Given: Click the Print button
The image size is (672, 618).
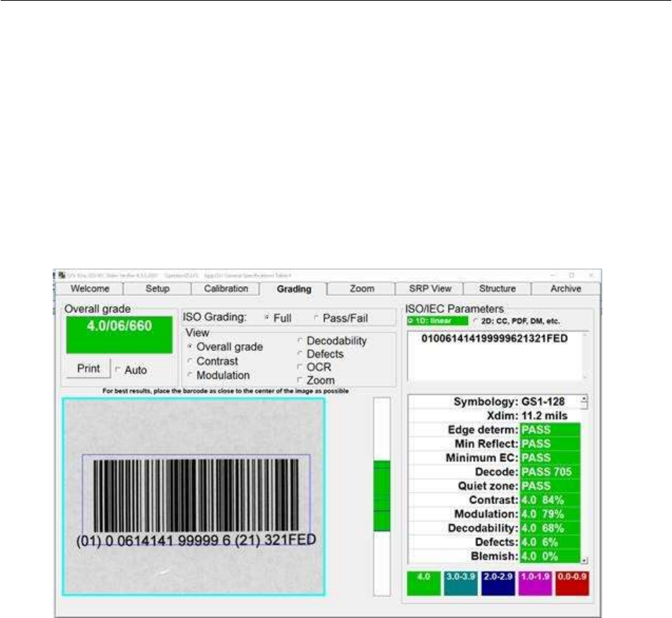Looking at the screenshot, I should (89, 368).
